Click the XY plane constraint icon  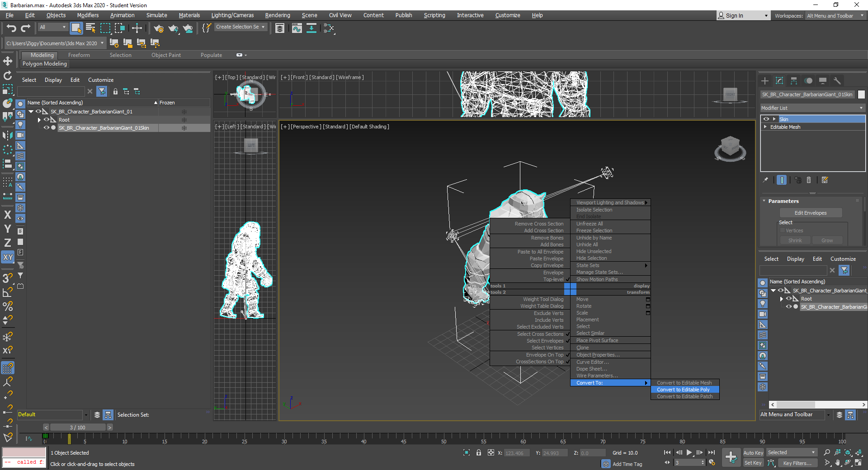[8, 257]
